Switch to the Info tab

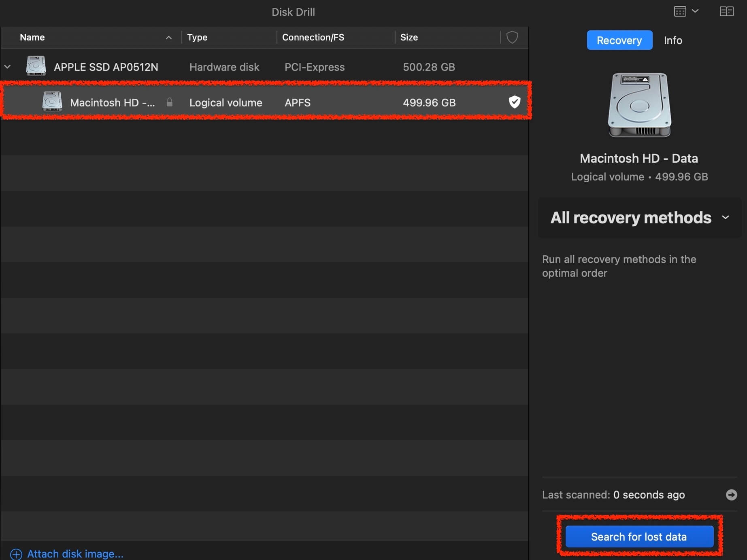pos(673,40)
